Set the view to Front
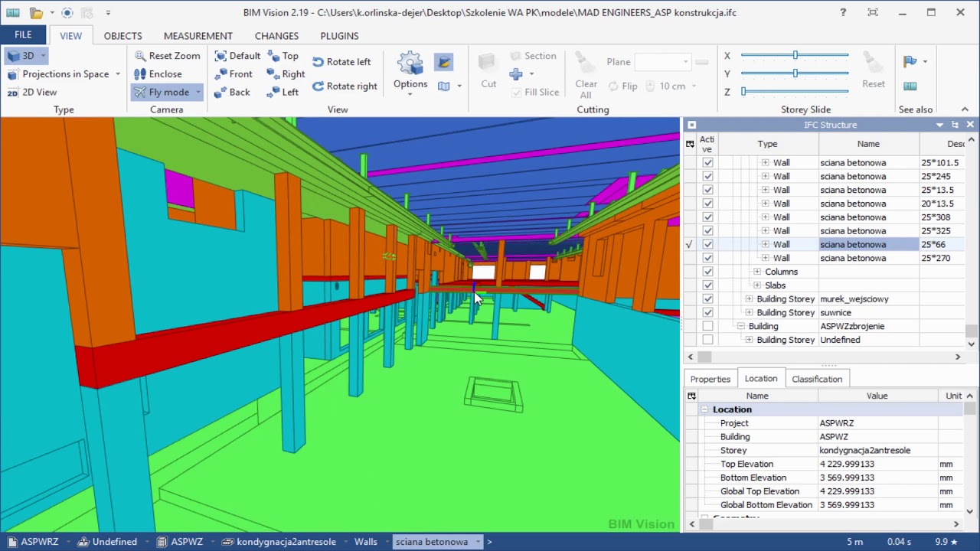 234,74
